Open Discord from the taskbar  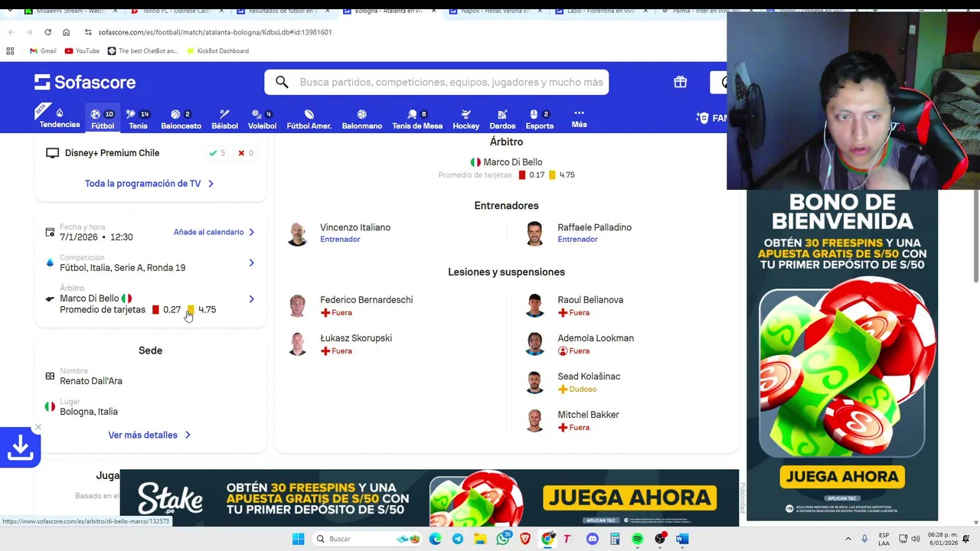click(592, 539)
